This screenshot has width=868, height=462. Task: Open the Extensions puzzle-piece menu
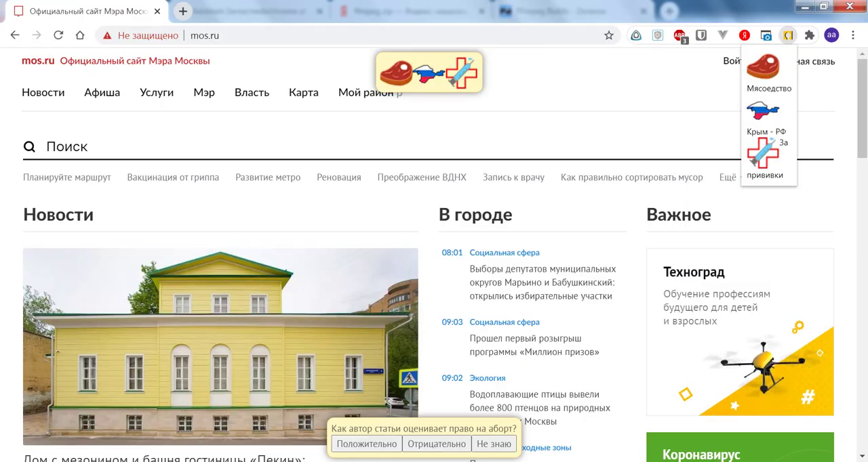point(810,35)
